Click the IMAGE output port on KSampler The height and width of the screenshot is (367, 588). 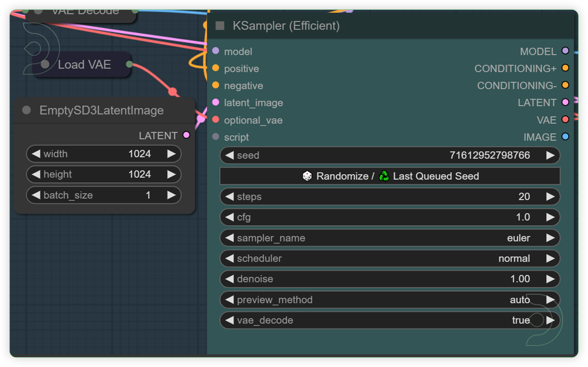pyautogui.click(x=565, y=137)
